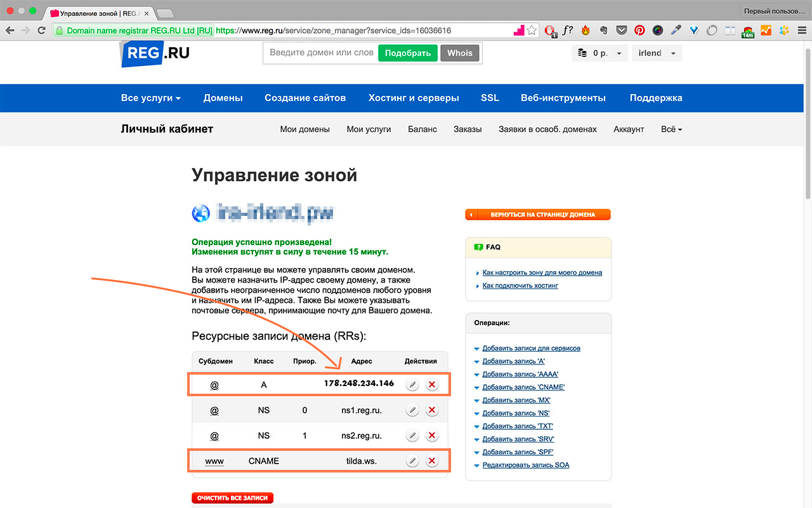Activate the eyedropper color picker extension

[676, 30]
